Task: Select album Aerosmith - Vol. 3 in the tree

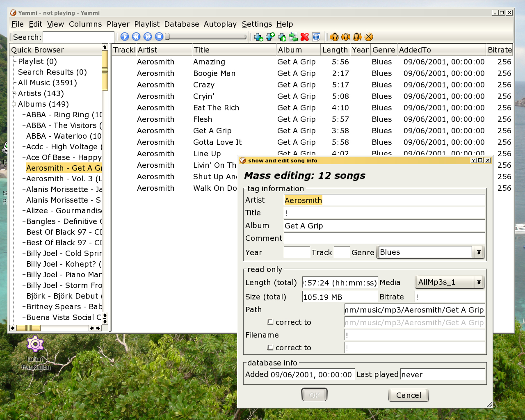Action: [x=64, y=179]
